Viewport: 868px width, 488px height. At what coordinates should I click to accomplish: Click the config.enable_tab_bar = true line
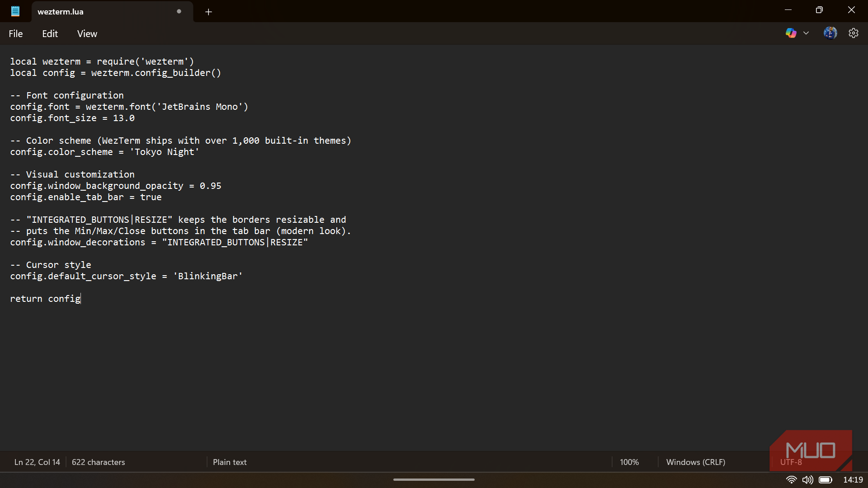pyautogui.click(x=86, y=197)
